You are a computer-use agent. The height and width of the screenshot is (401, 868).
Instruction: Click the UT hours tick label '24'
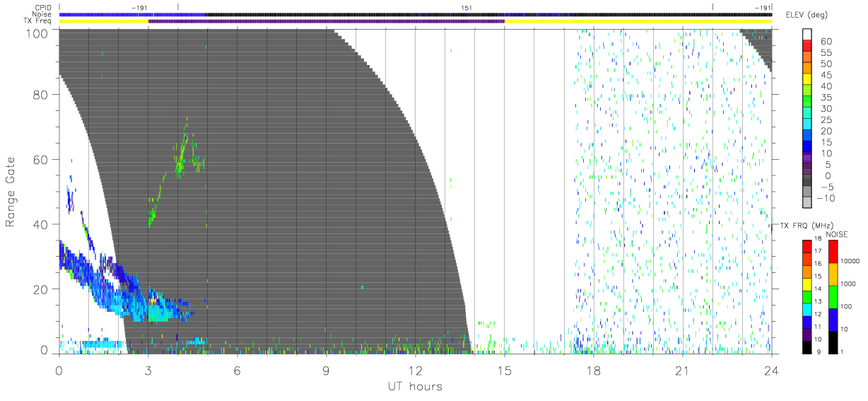coord(772,370)
